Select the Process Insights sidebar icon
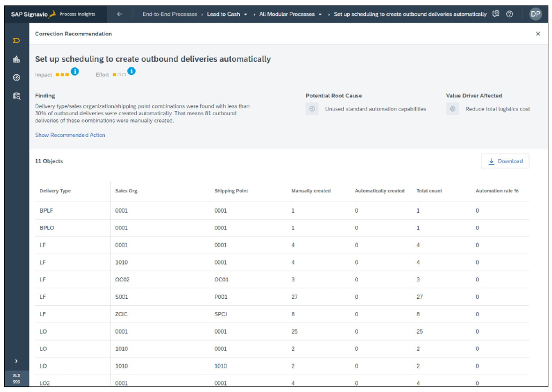This screenshot has height=392, width=552. tap(16, 41)
